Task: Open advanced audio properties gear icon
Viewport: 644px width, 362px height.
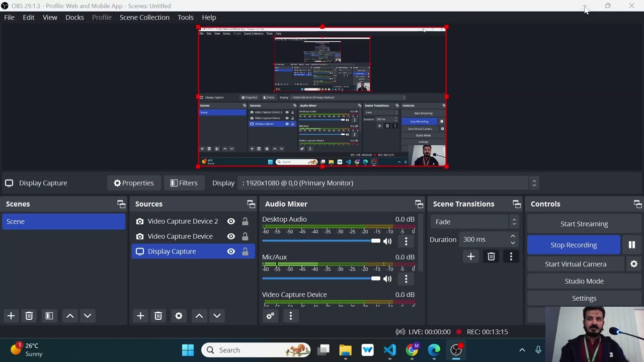Action: 270,316
